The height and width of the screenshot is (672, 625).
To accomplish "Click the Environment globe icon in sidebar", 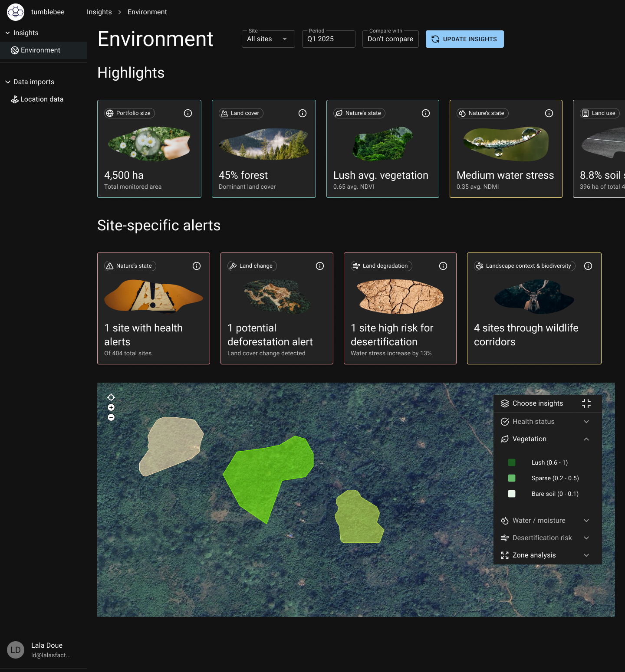I will (15, 50).
